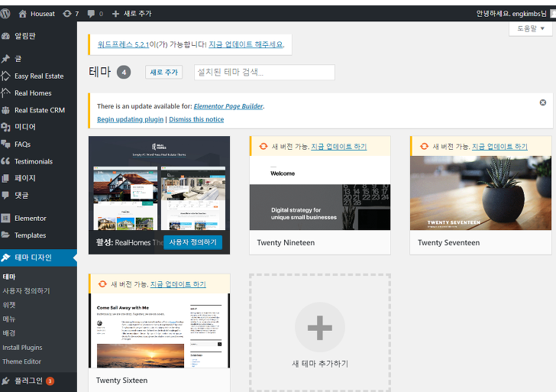Open the comments bubble in admin bar
The image size is (556, 392).
(x=95, y=14)
